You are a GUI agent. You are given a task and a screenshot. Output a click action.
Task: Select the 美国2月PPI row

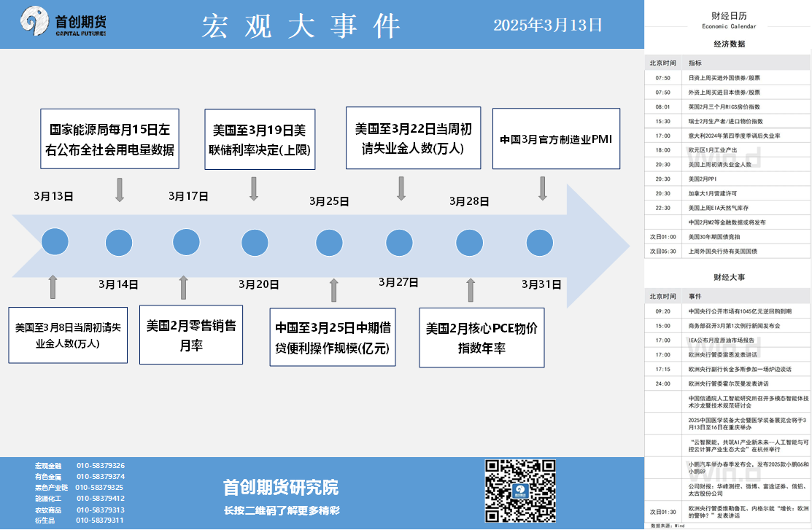pyautogui.click(x=727, y=179)
